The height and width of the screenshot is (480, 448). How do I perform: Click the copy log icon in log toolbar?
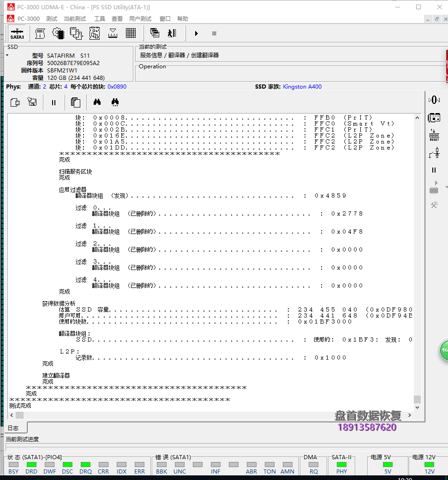(x=75, y=102)
